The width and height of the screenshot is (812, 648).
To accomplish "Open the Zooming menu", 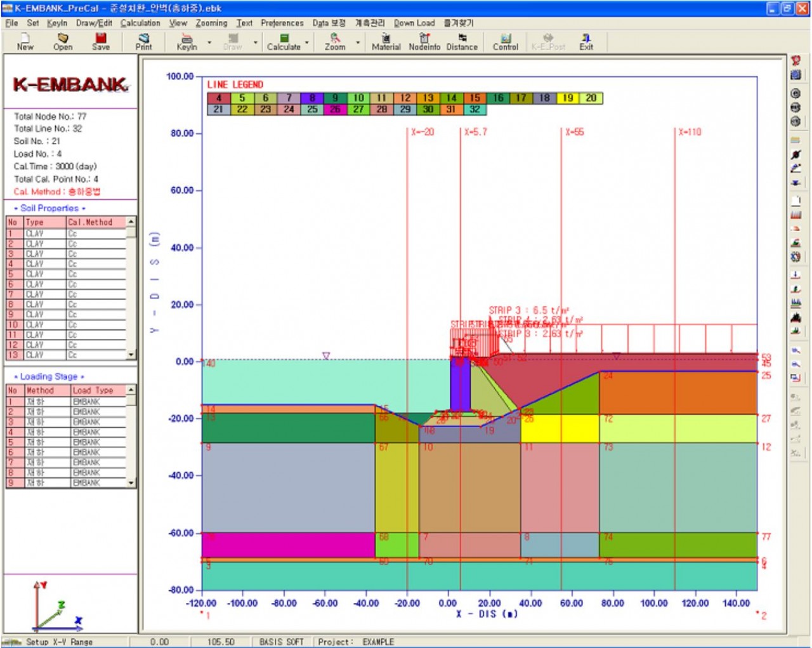I will point(211,23).
